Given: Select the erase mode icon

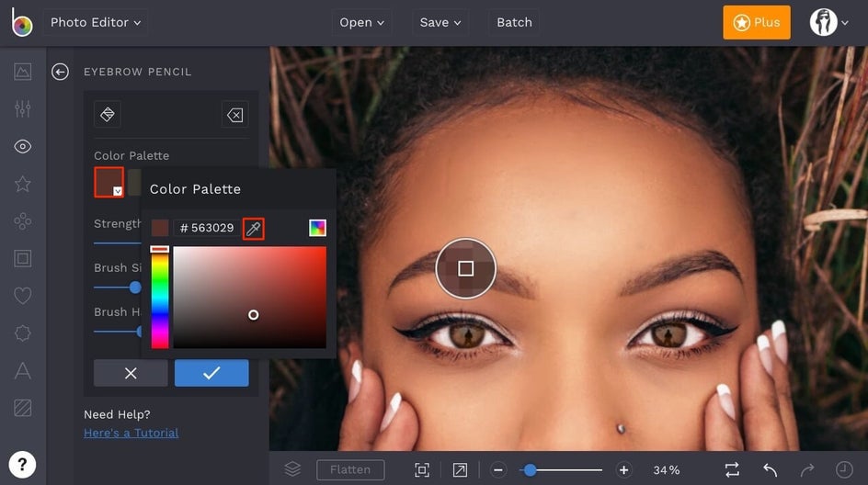Looking at the screenshot, I should pos(235,115).
